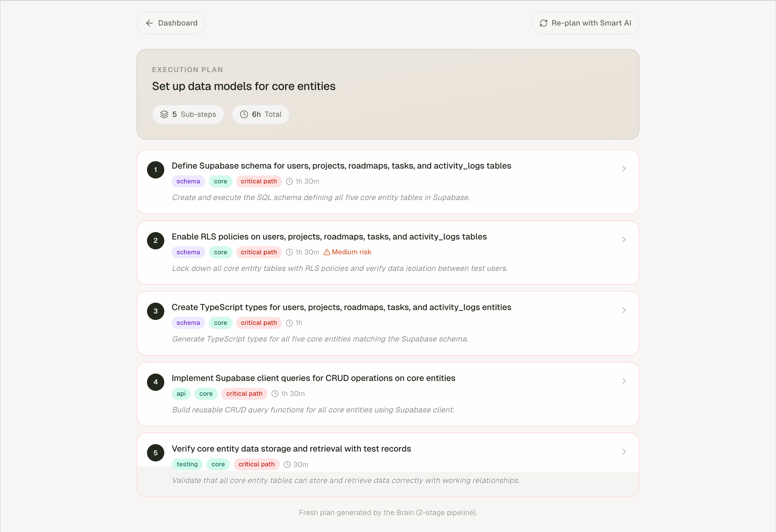Expand step 1 Supabase schema card chevron
This screenshot has height=532, width=776.
[624, 169]
